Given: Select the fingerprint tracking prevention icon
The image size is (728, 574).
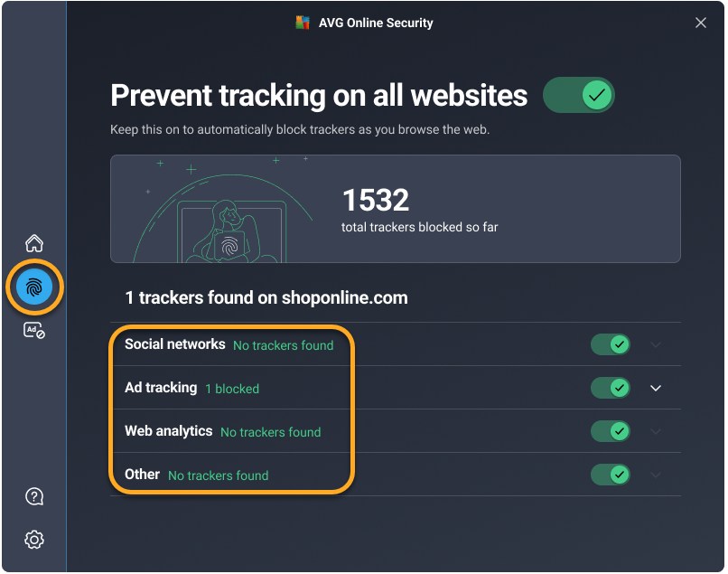Looking at the screenshot, I should (34, 287).
